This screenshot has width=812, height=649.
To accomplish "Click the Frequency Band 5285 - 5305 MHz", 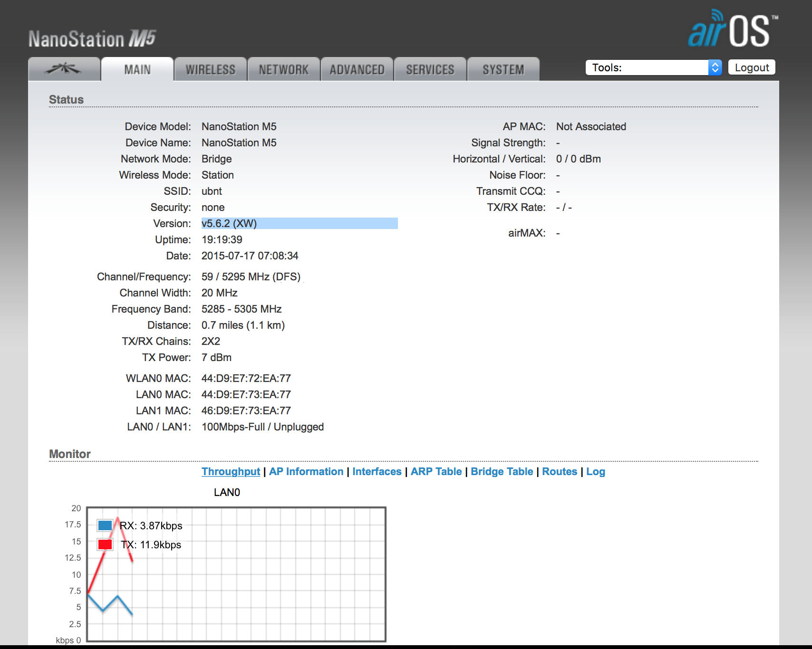I will tap(242, 309).
